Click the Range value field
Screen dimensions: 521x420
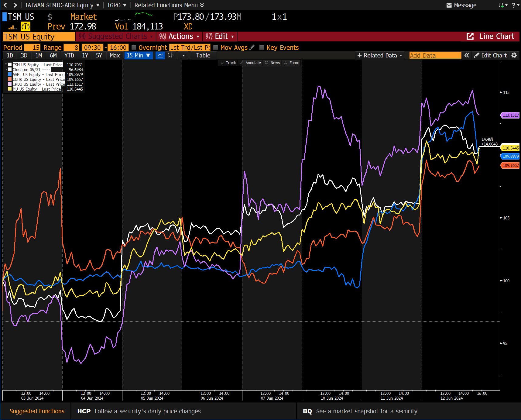click(x=72, y=47)
